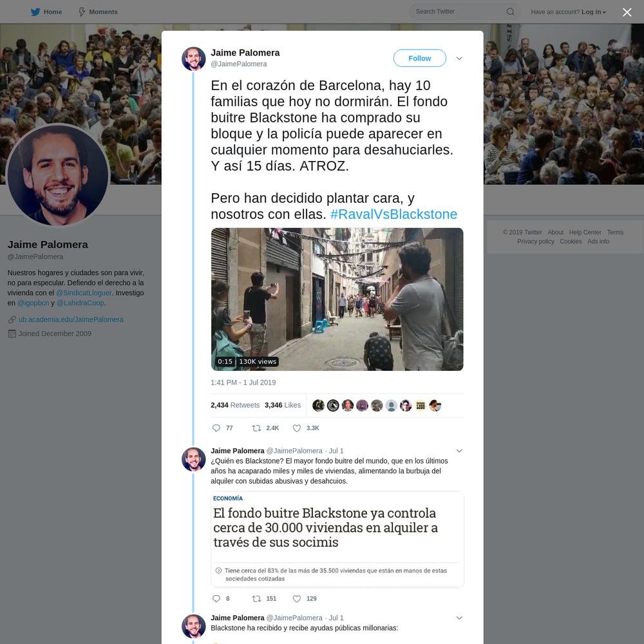Retweet the main tweet showing 2.4K

tap(256, 428)
